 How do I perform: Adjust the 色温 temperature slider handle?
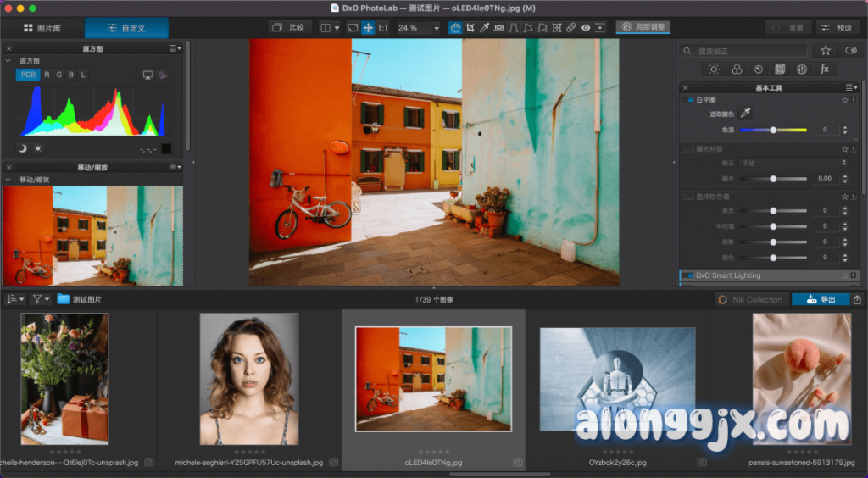coord(773,130)
